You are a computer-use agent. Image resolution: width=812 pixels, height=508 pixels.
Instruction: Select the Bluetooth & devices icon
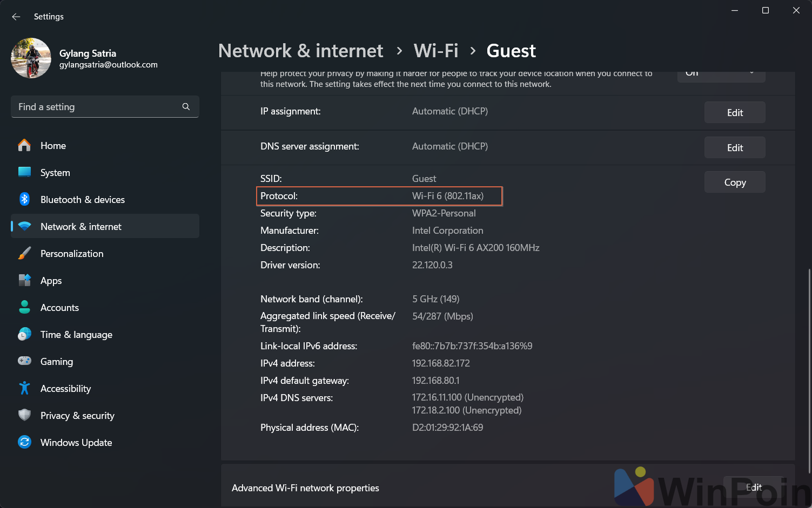pyautogui.click(x=24, y=199)
